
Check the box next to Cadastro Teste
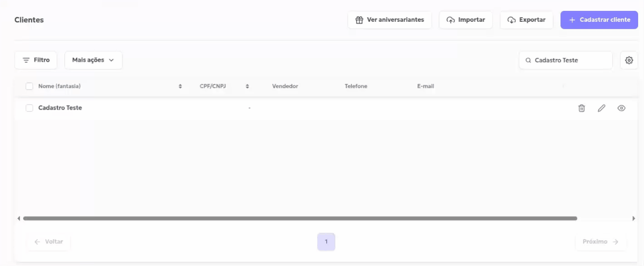pos(29,108)
